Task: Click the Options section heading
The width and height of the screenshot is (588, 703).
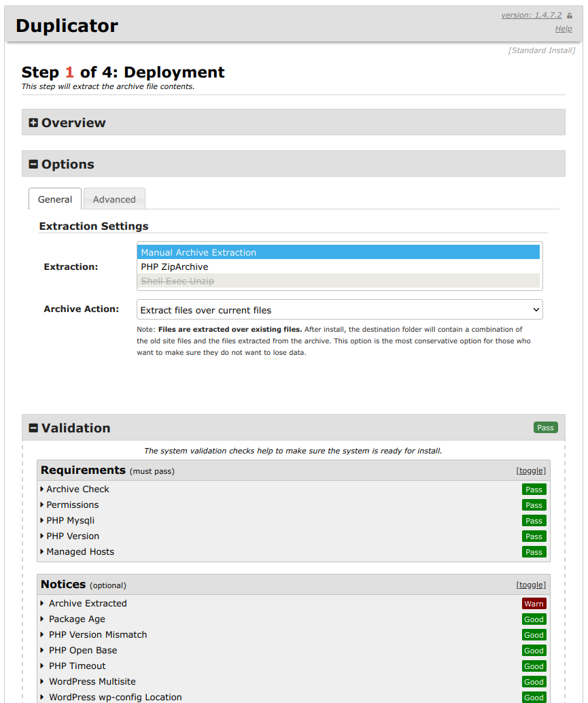Action: 68,164
